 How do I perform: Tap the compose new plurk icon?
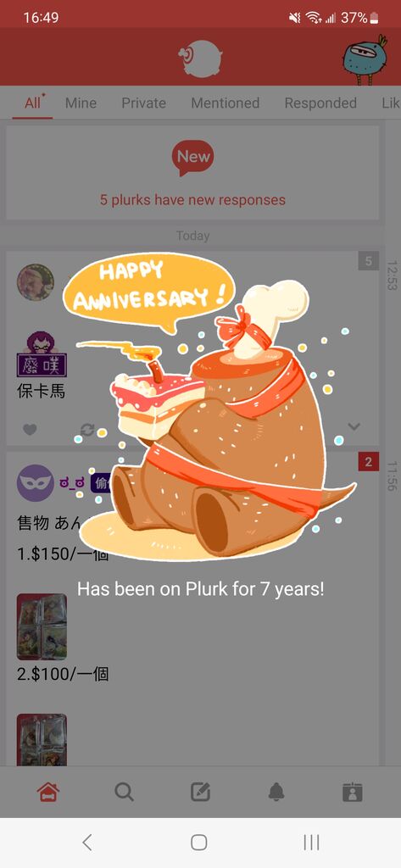coord(200,793)
